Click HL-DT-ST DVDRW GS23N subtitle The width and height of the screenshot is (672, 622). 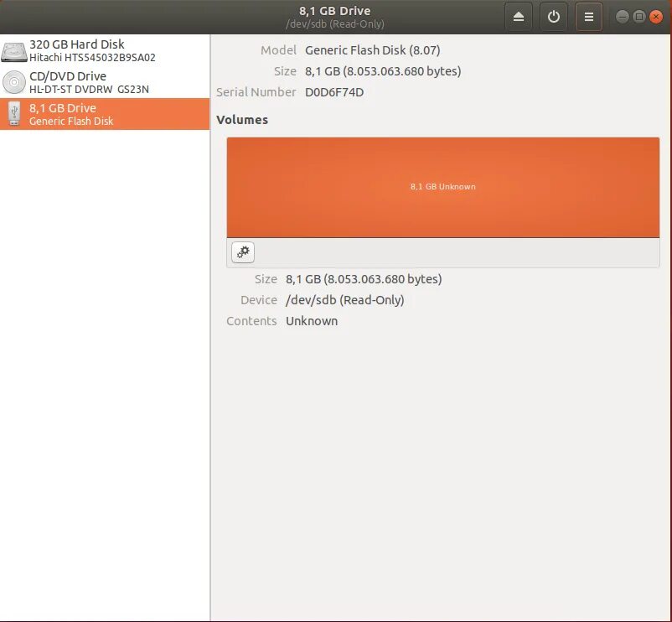click(89, 89)
